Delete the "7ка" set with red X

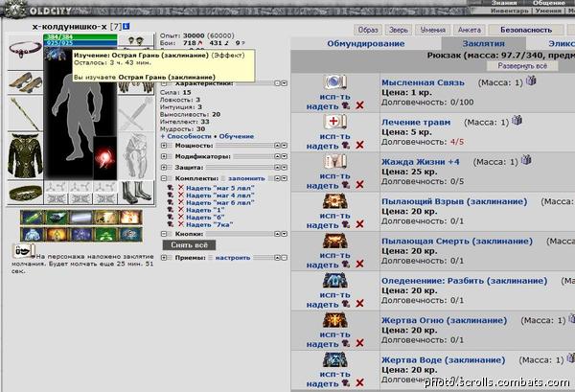181,224
